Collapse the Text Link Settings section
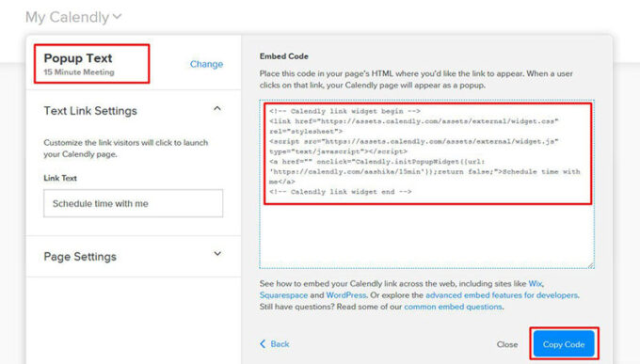Image resolution: width=640 pixels, height=364 pixels. click(217, 108)
